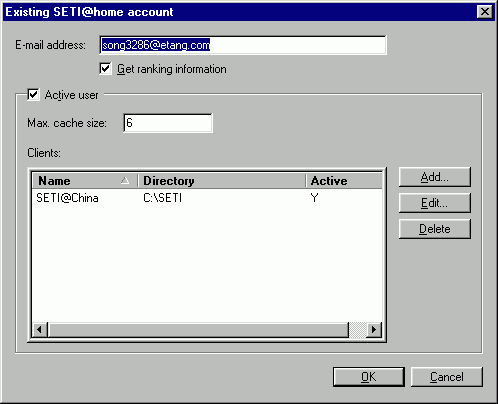The height and width of the screenshot is (404, 498).
Task: Click the left scroll arrow of clients list
Action: pyautogui.click(x=40, y=330)
